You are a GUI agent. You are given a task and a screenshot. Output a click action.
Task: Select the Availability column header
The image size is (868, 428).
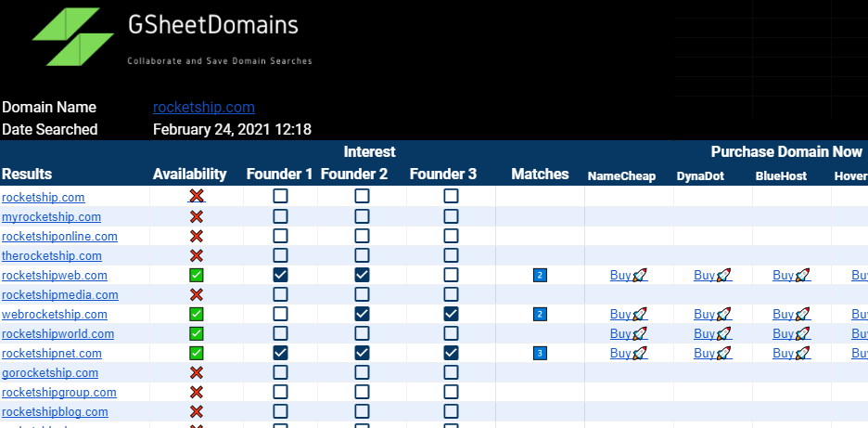pyautogui.click(x=190, y=175)
